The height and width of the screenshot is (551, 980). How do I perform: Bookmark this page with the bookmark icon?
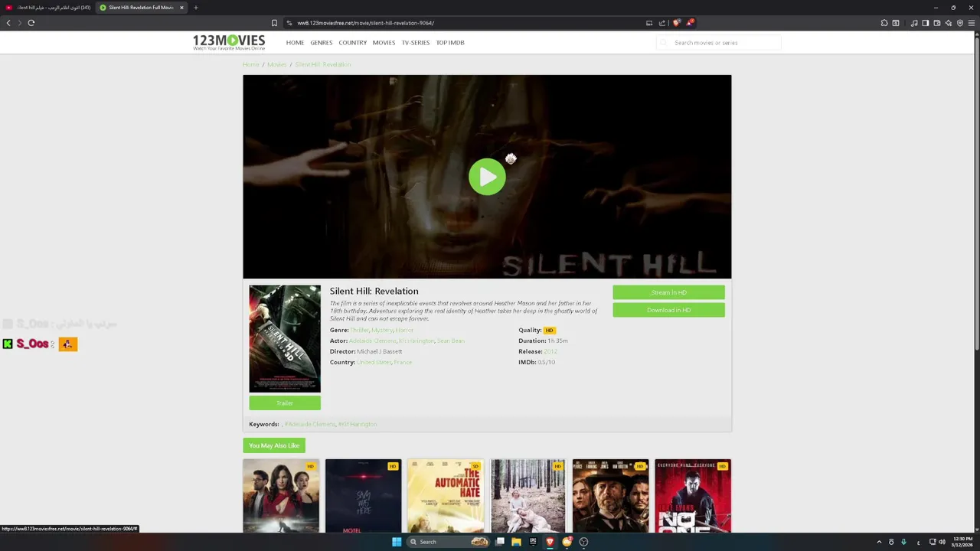(274, 23)
